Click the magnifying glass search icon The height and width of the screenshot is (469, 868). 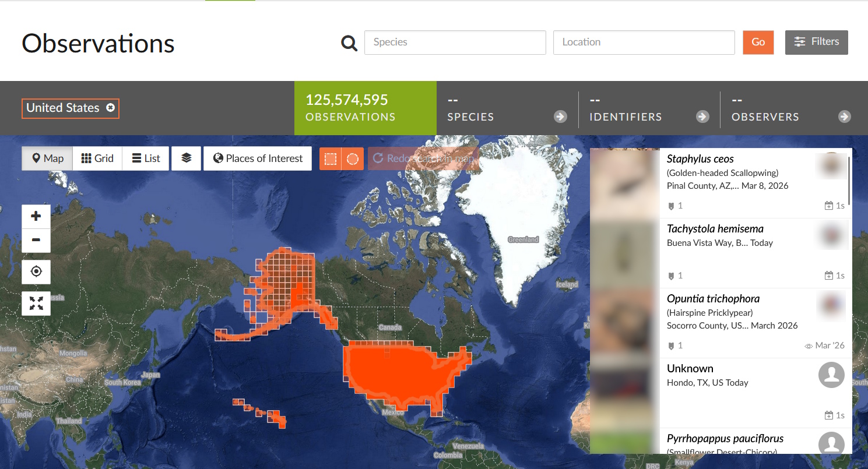(x=349, y=43)
